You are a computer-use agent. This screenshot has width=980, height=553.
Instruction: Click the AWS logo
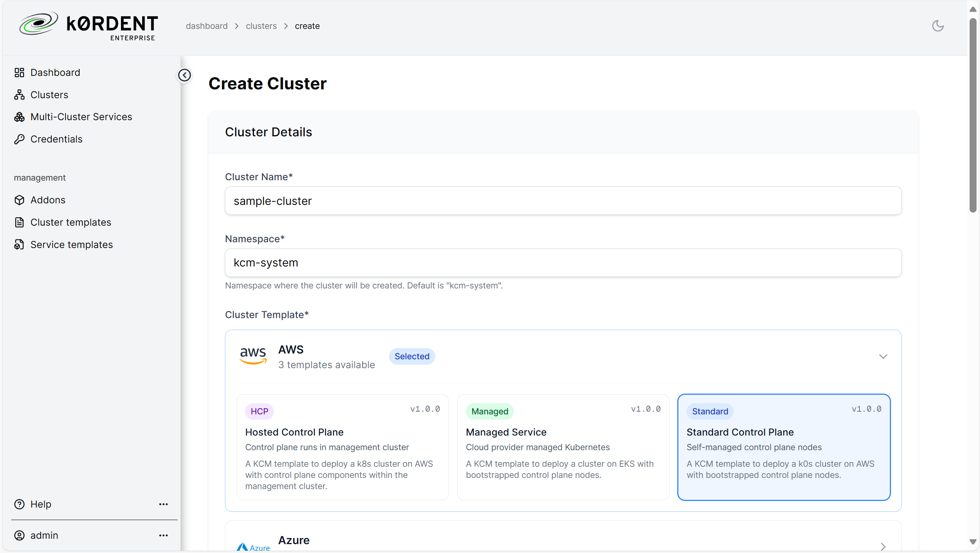pyautogui.click(x=253, y=356)
